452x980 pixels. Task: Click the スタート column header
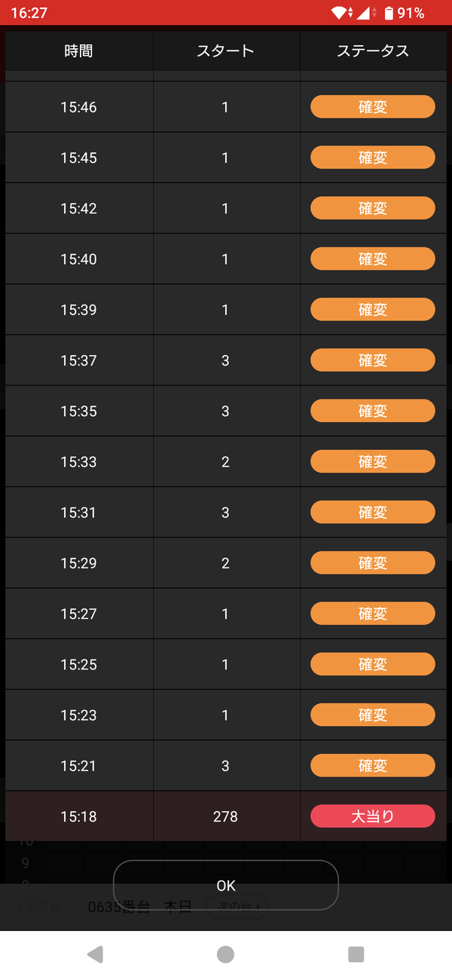pyautogui.click(x=226, y=51)
